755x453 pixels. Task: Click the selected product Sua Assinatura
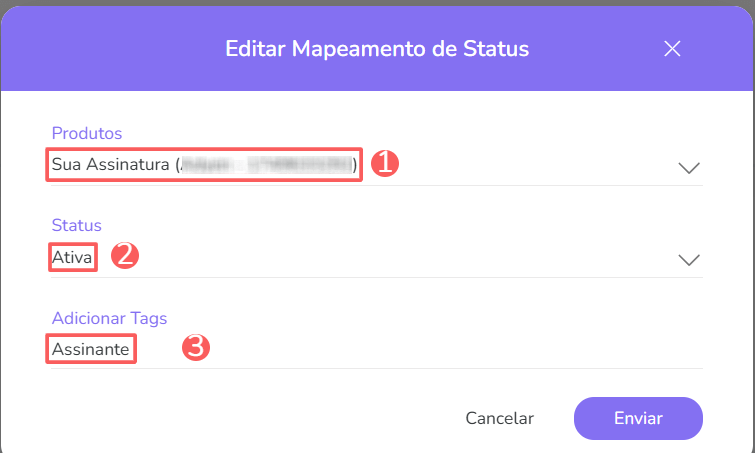112,164
